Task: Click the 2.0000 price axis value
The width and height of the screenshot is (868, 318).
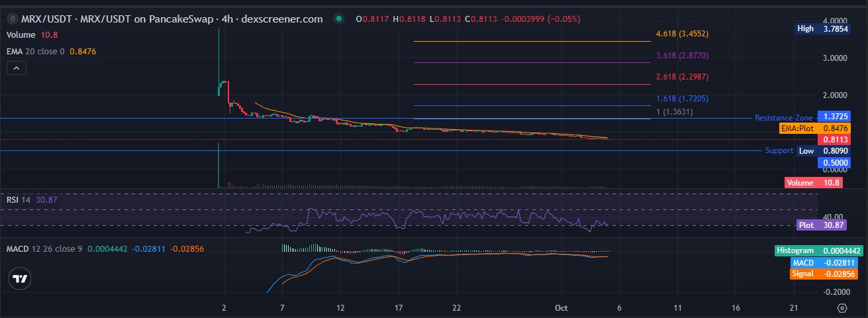Action: pyautogui.click(x=834, y=95)
